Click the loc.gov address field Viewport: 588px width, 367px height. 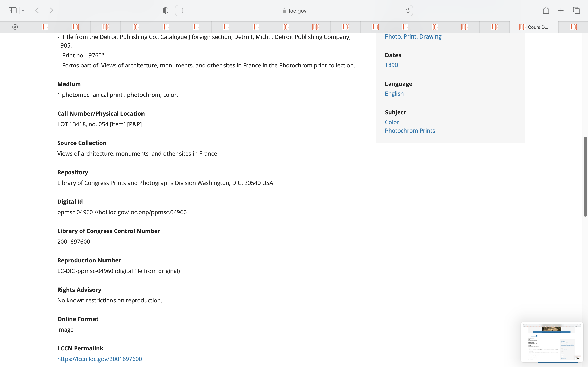pyautogui.click(x=294, y=11)
